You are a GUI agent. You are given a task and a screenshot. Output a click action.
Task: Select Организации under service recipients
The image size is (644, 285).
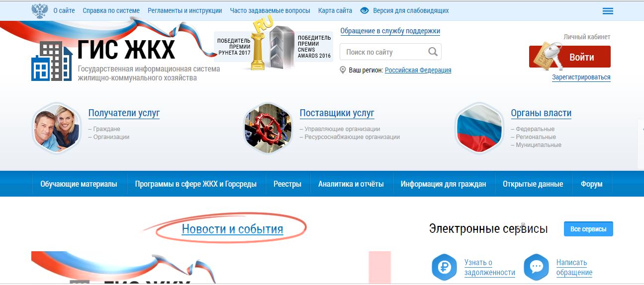[111, 137]
